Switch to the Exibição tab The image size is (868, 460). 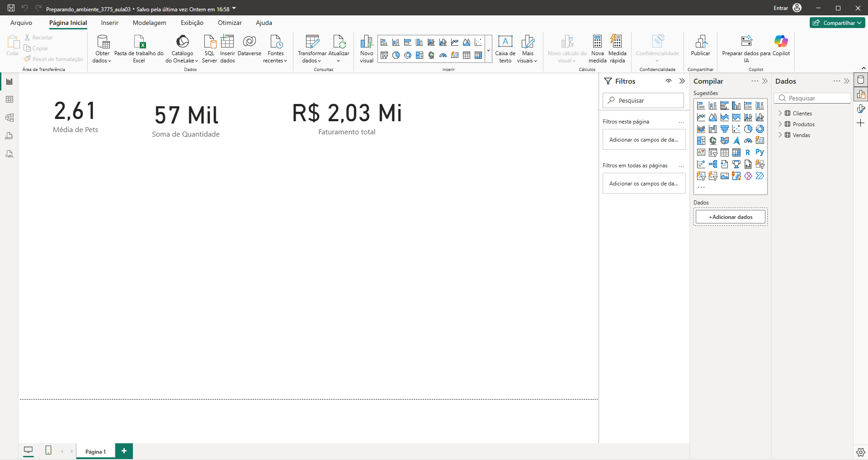pyautogui.click(x=192, y=23)
